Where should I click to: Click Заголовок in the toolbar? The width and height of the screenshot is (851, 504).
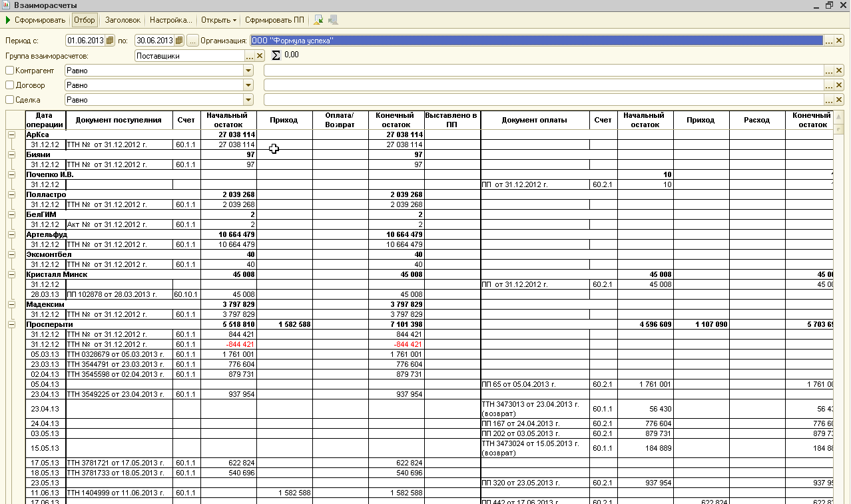(123, 20)
